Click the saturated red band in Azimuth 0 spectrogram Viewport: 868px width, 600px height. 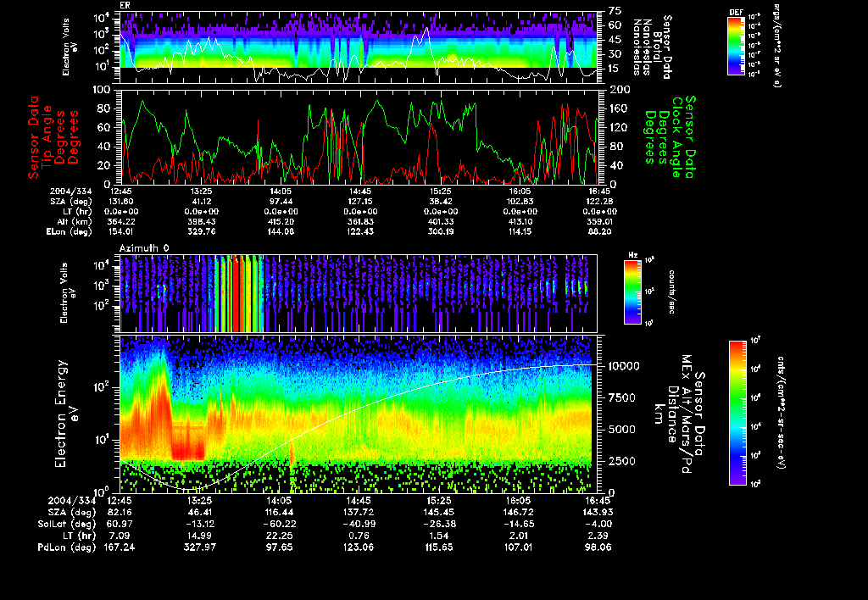pos(238,294)
